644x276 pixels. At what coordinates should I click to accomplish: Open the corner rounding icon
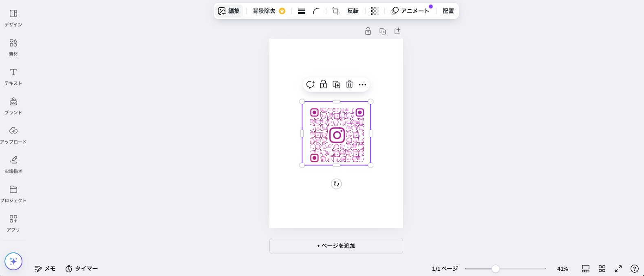[x=316, y=11]
